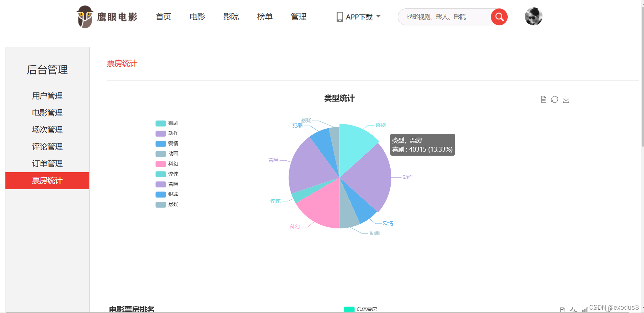Click the red search magnifier icon
Screen dimensions: 644x313
coord(499,17)
